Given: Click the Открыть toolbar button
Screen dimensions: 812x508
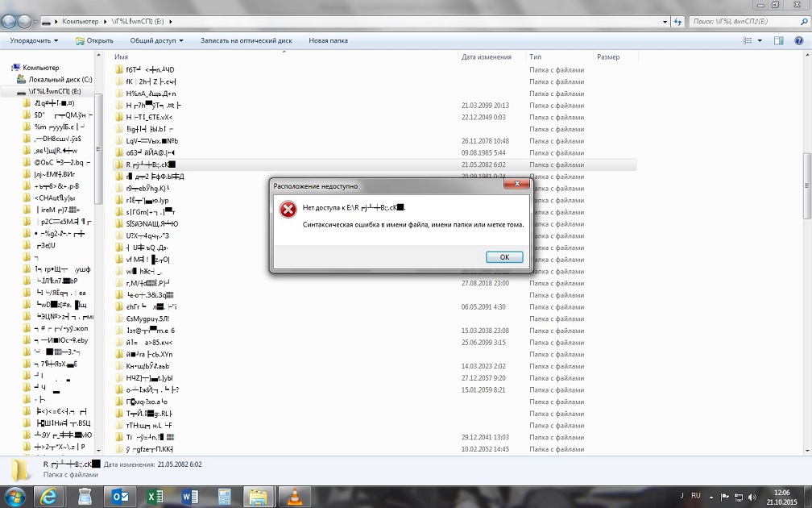Looking at the screenshot, I should (95, 40).
